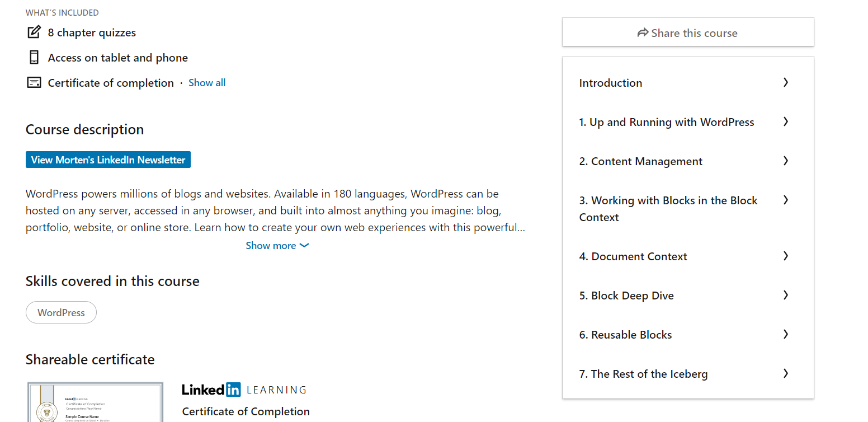Click the certificate of completion card icon
The height and width of the screenshot is (422, 868).
[x=34, y=82]
